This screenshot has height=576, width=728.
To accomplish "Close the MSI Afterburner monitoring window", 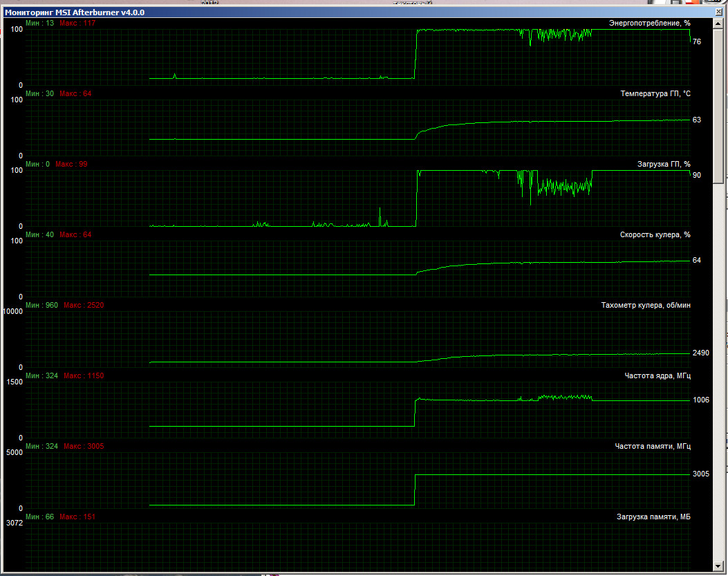I will point(718,12).
